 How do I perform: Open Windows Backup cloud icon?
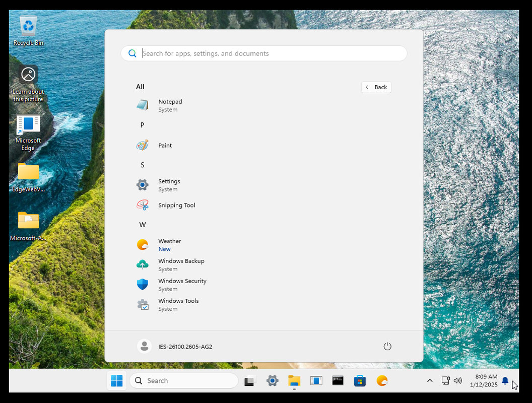point(143,264)
